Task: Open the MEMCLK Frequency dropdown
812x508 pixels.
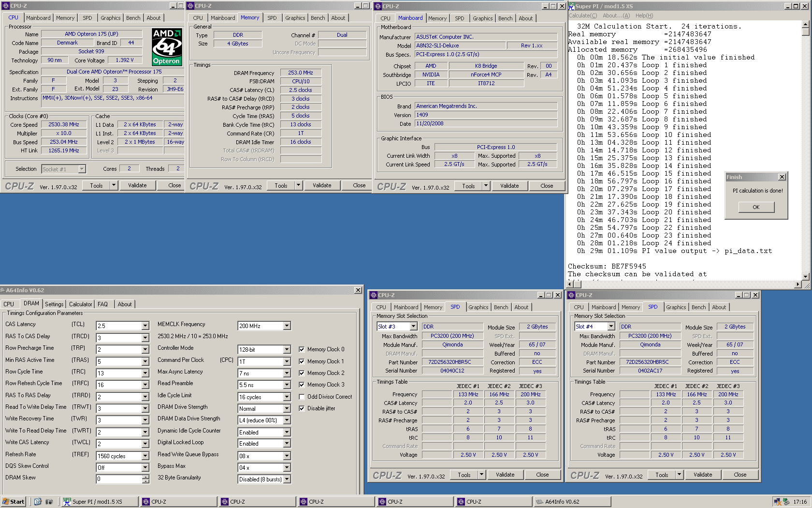Action: (x=287, y=326)
